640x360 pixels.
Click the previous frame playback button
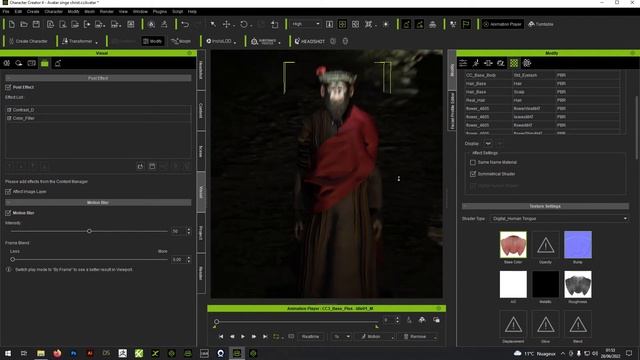232,337
